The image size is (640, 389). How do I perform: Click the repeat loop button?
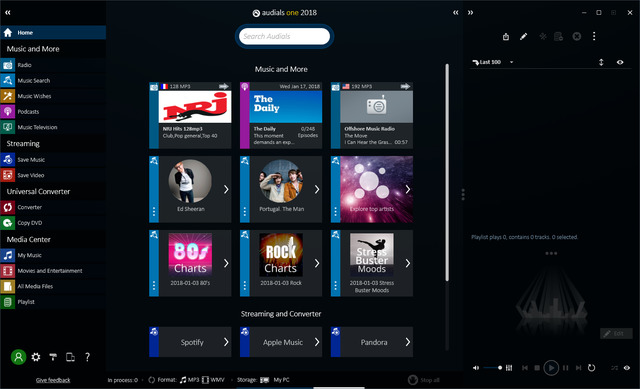(591, 368)
